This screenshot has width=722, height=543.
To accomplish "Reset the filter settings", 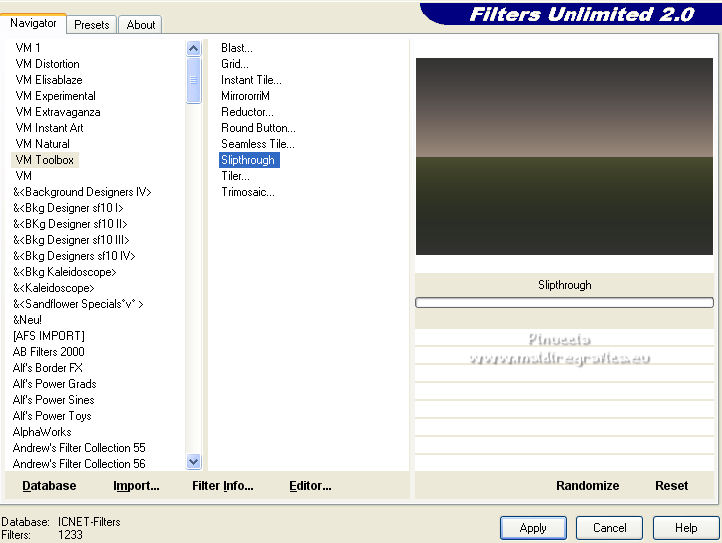I will click(x=671, y=486).
